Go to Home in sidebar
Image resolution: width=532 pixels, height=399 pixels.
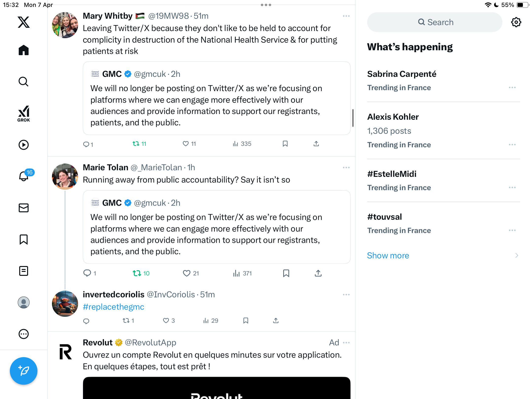click(24, 50)
